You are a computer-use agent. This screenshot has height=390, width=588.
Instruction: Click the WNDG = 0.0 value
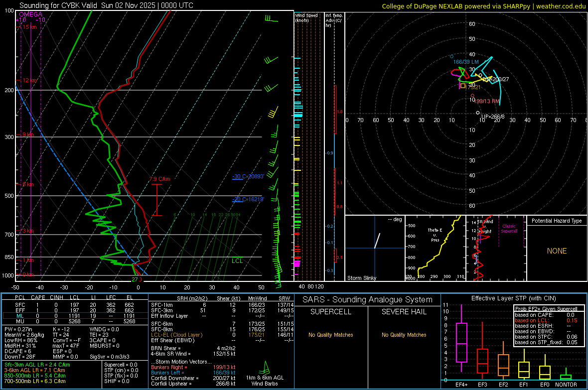tap(104, 329)
